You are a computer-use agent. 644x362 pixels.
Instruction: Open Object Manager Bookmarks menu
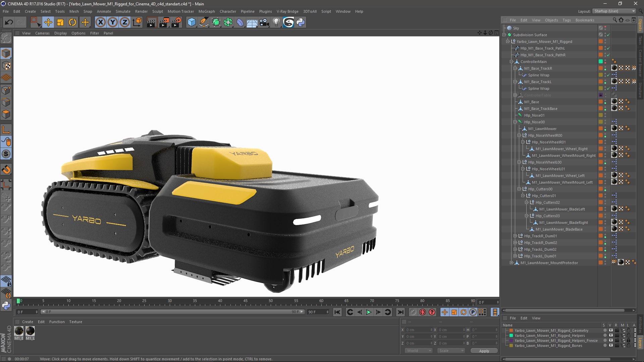(x=585, y=20)
